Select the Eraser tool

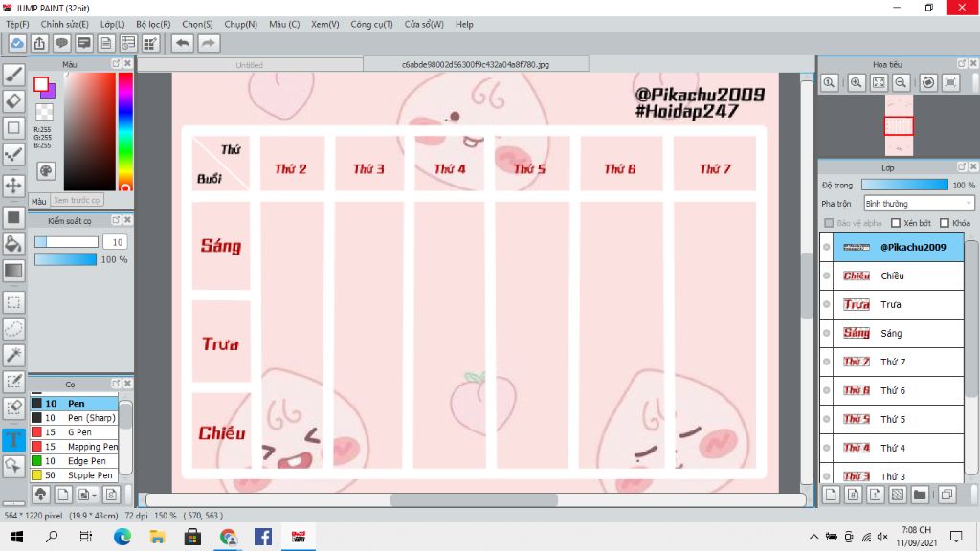13,100
